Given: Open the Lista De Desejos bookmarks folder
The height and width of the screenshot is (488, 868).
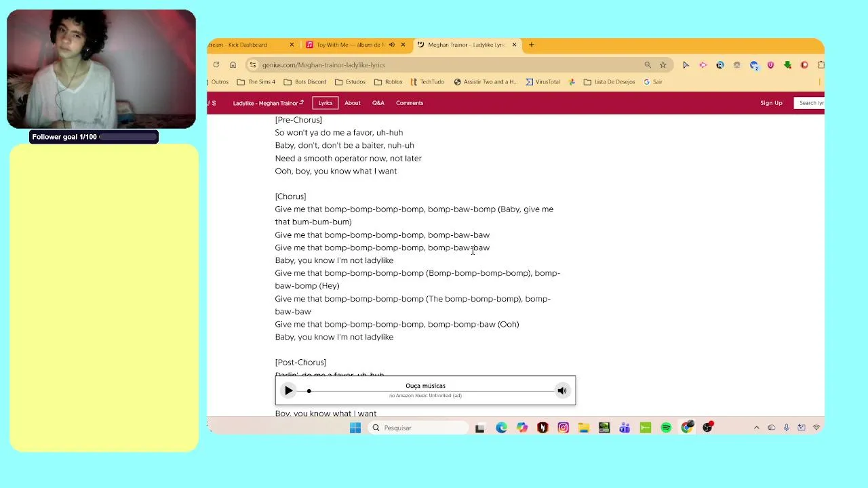Looking at the screenshot, I should (609, 82).
